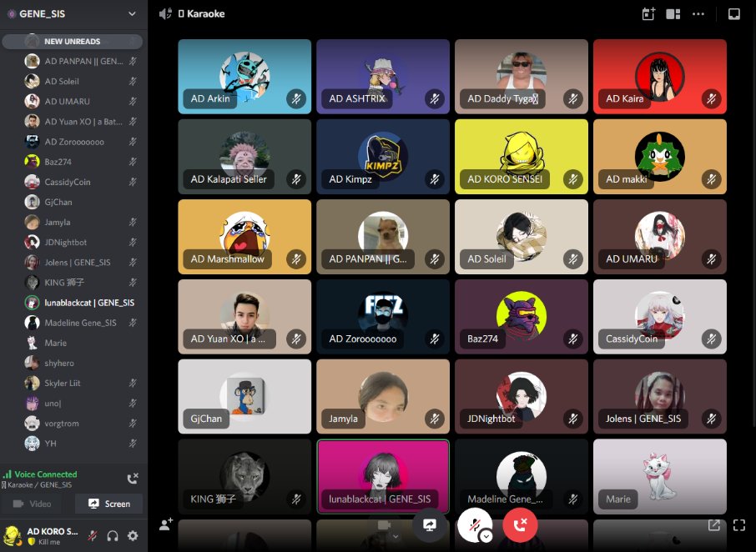Open microphone options arrow in call bar
Image resolution: width=756 pixels, height=552 pixels.
[x=486, y=536]
